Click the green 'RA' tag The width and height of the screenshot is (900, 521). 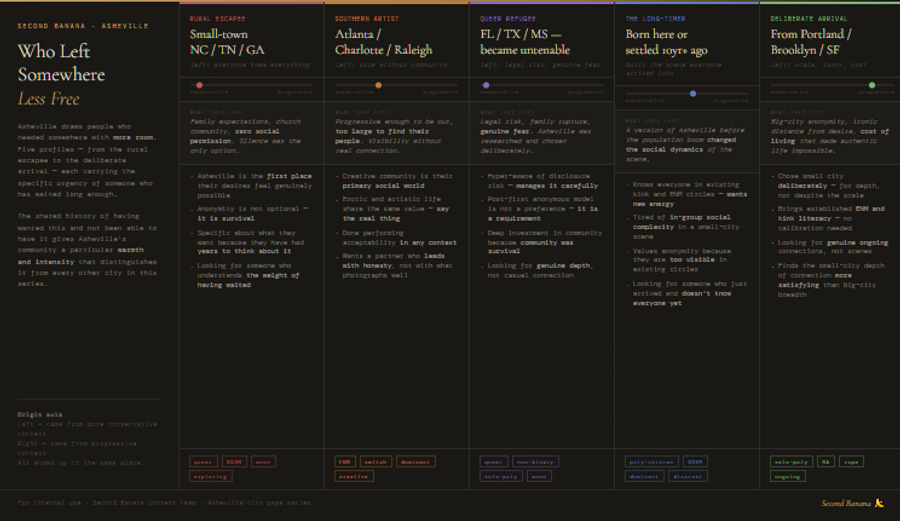pyautogui.click(x=826, y=461)
